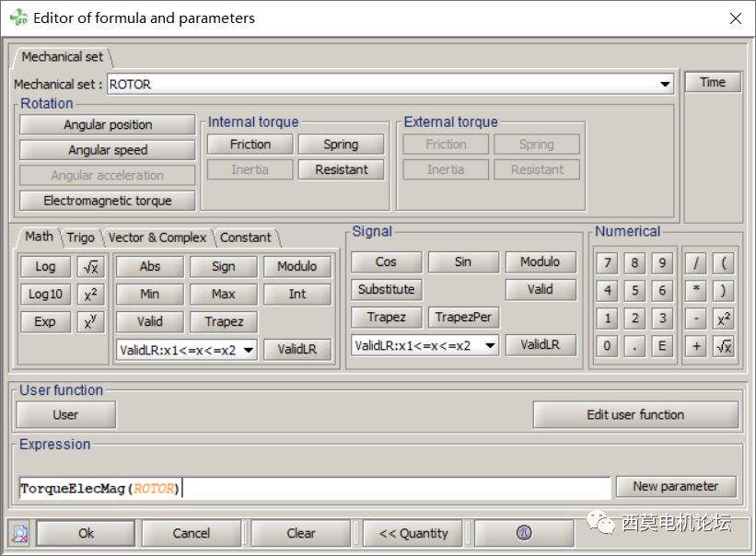756x556 pixels.
Task: Click inside the Expression input field
Action: pyautogui.click(x=313, y=486)
